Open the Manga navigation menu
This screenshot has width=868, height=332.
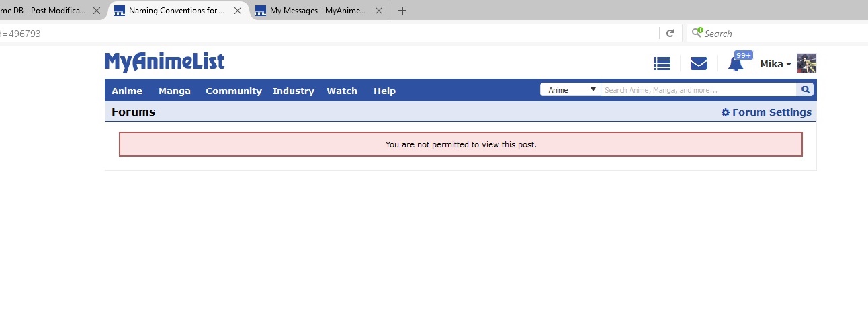click(174, 91)
